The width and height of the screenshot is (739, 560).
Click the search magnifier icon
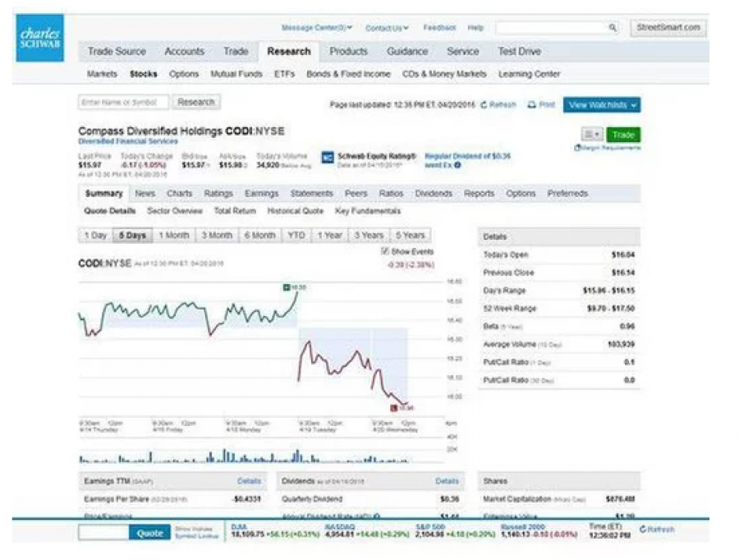(613, 27)
